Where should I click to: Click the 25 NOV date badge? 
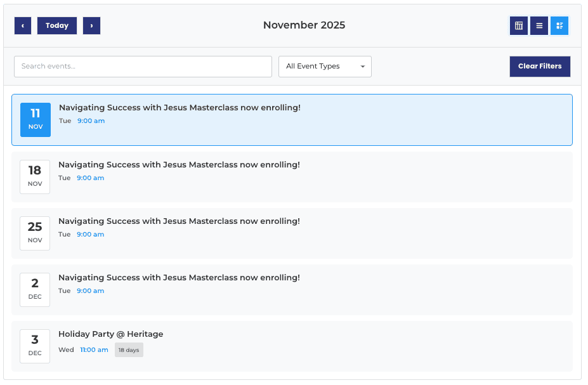tap(35, 233)
